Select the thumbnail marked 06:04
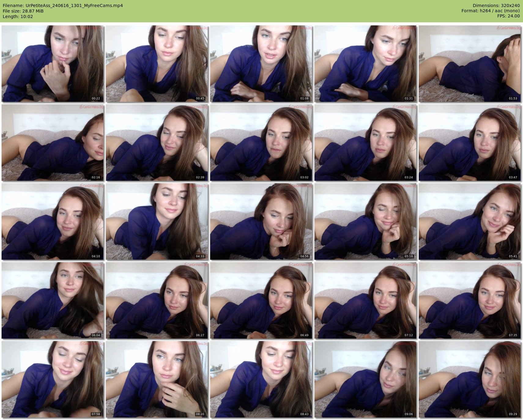This screenshot has height=420, width=523. [53, 300]
